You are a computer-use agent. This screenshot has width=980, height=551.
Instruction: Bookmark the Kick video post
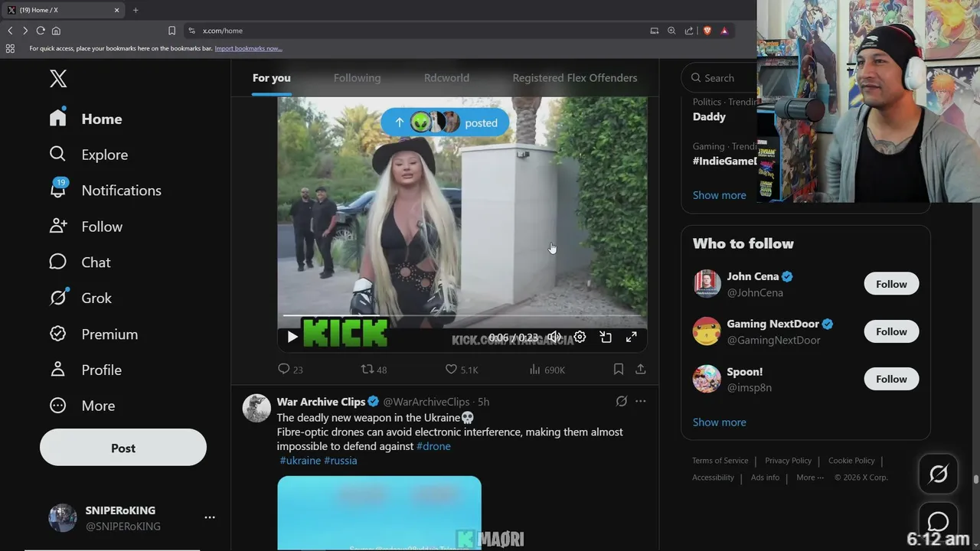(618, 369)
